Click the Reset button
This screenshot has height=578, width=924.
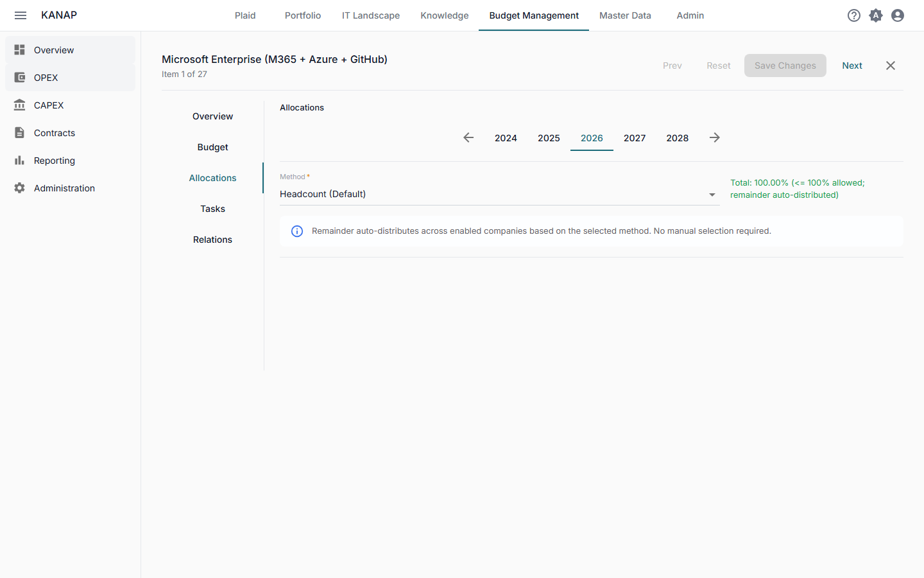pyautogui.click(x=719, y=66)
